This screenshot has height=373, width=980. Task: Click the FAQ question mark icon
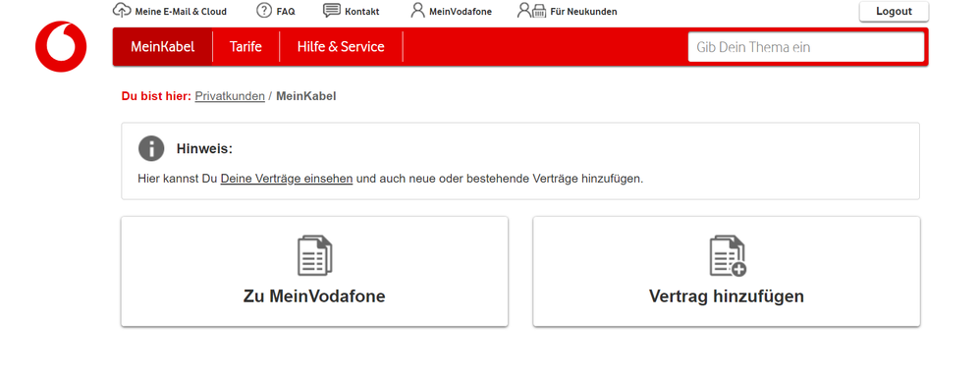pos(264,11)
